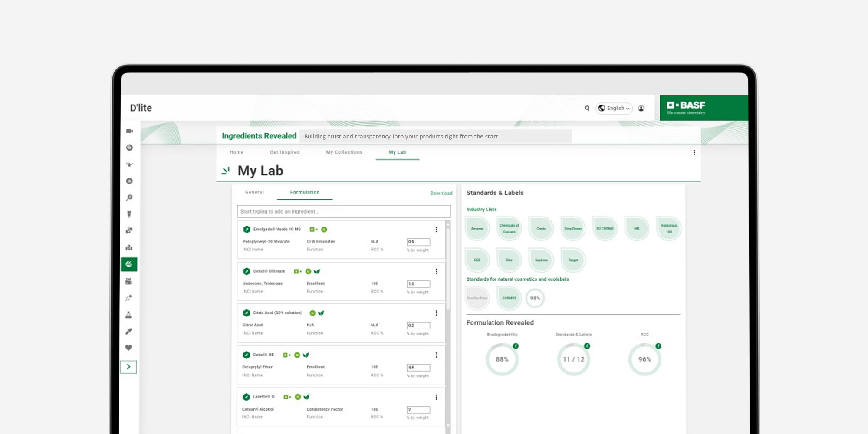
Task: Open the English language dropdown
Action: pos(615,108)
